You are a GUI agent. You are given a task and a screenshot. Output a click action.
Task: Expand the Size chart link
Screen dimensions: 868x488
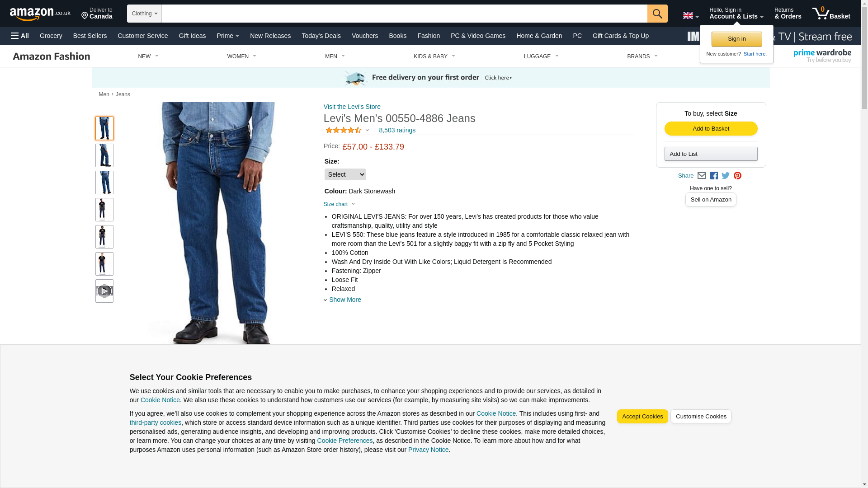click(340, 204)
